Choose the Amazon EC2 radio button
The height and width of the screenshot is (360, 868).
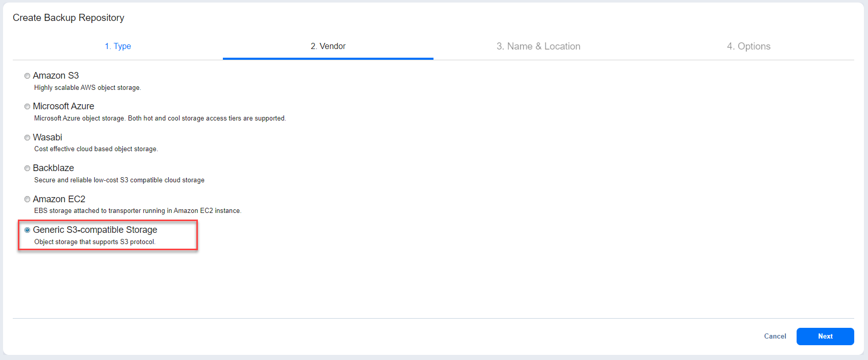coord(28,200)
